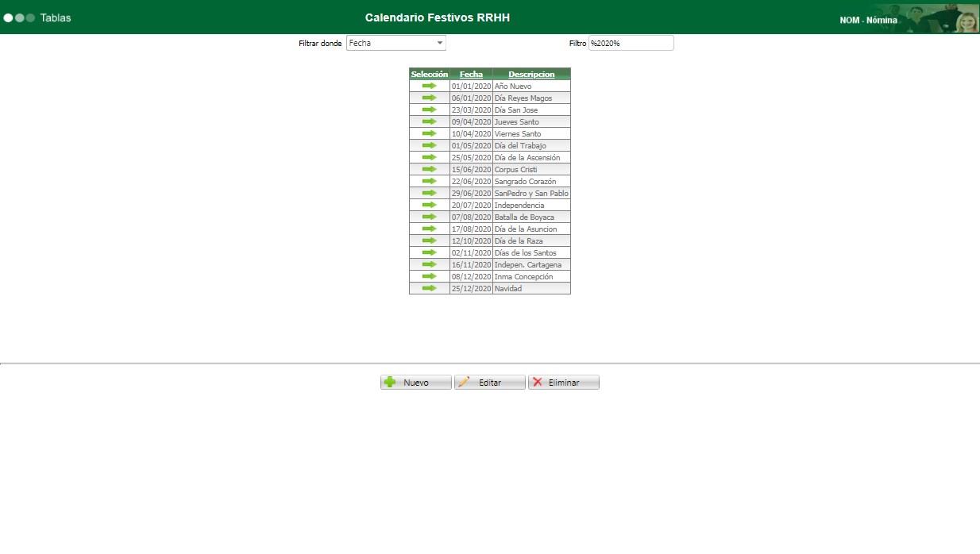Choose the Día de la Raza arrow
Image resolution: width=980 pixels, height=554 pixels.
[430, 240]
